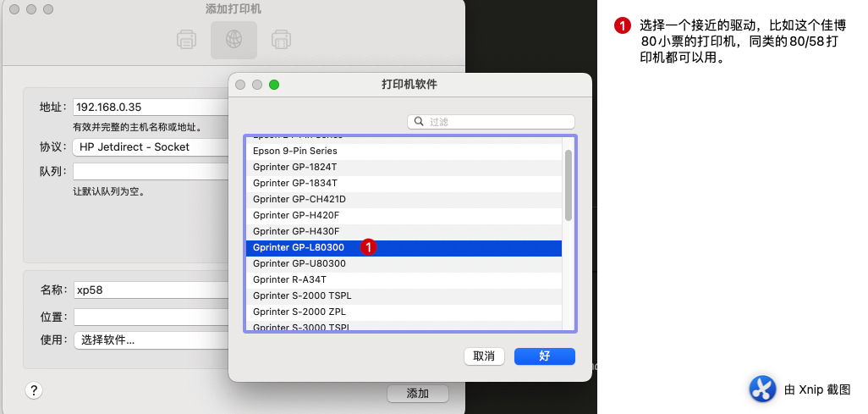The image size is (868, 414).
Task: Click the red number 1 annotation marker
Action: tap(368, 247)
